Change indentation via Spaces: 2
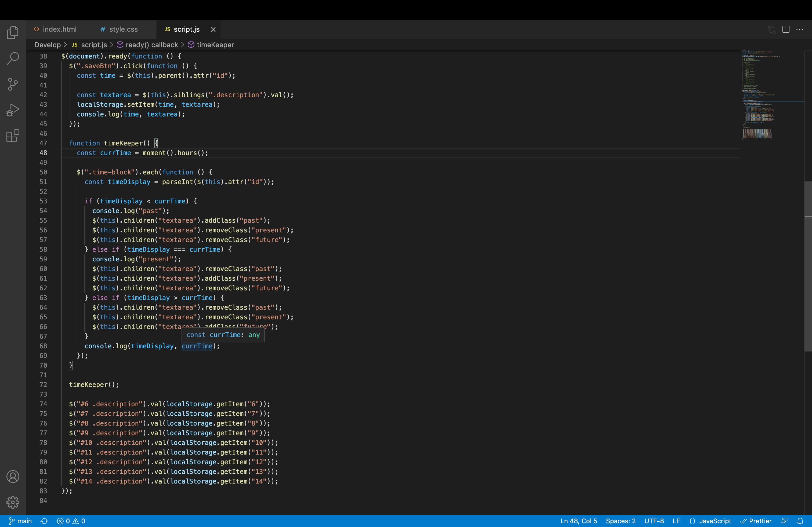 click(x=621, y=521)
